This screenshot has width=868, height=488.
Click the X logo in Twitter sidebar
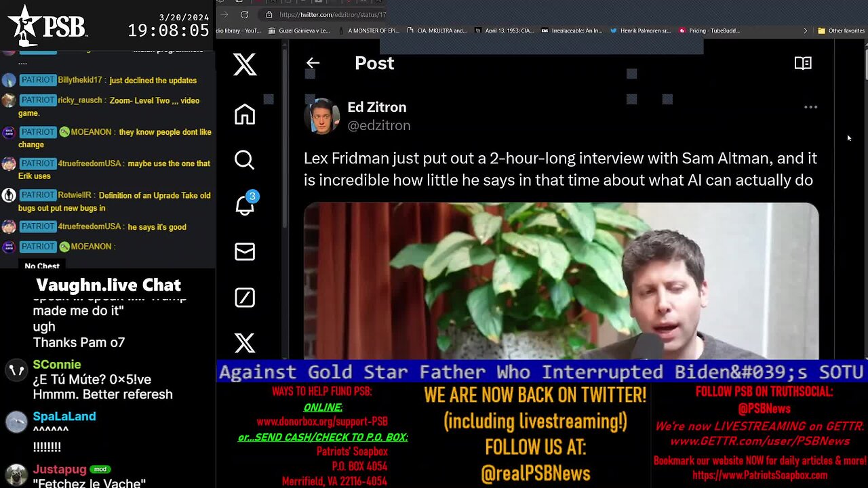(245, 64)
